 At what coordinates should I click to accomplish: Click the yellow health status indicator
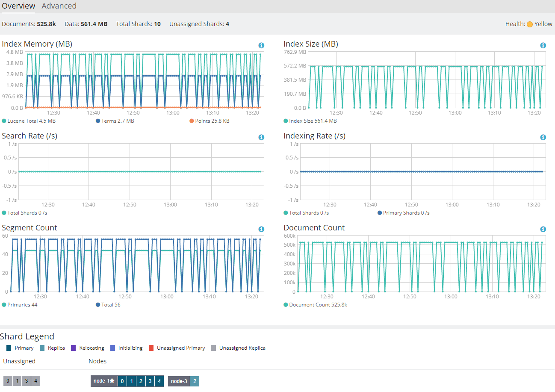530,24
